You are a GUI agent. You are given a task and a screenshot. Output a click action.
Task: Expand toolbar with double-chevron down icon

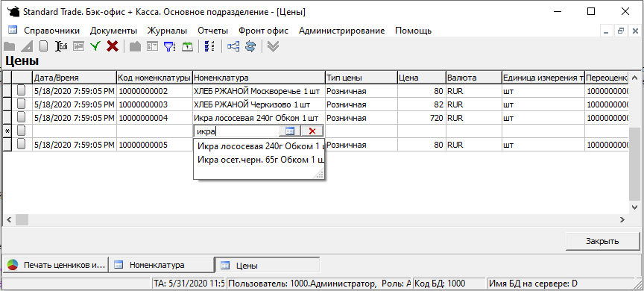pyautogui.click(x=273, y=46)
